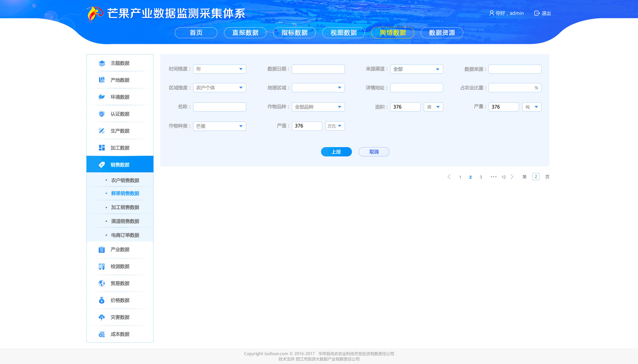Click the 环境数据 leaf icon
The height and width of the screenshot is (364, 638).
click(x=102, y=97)
